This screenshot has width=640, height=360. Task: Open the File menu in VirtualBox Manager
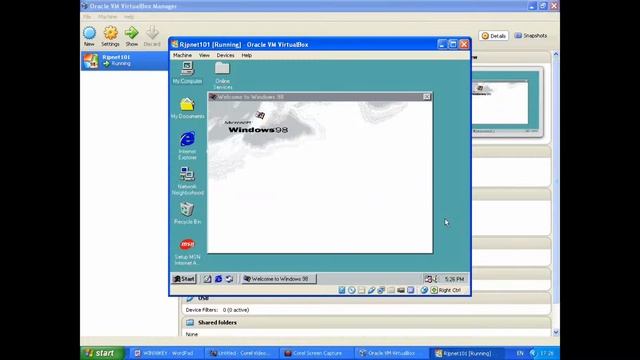(87, 17)
